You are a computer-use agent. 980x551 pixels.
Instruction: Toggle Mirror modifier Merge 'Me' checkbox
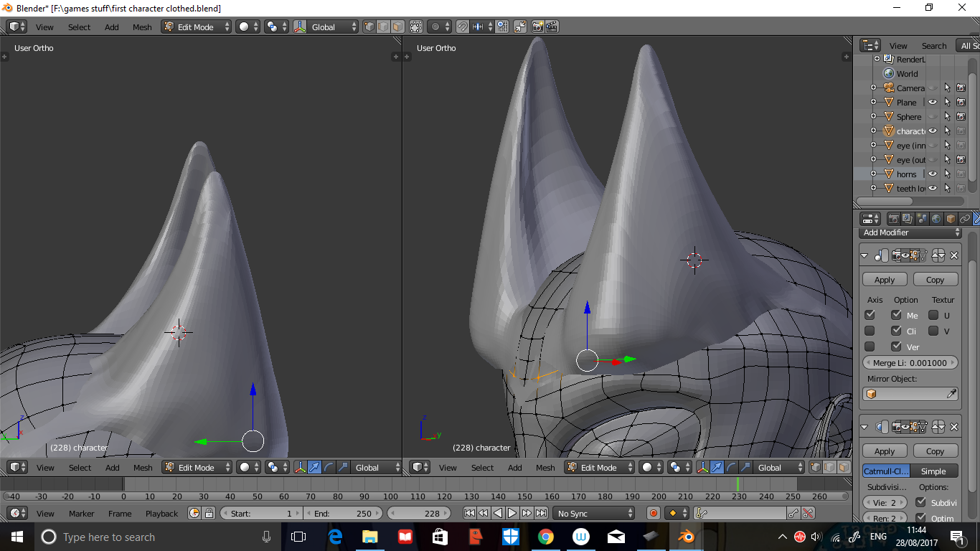(896, 315)
